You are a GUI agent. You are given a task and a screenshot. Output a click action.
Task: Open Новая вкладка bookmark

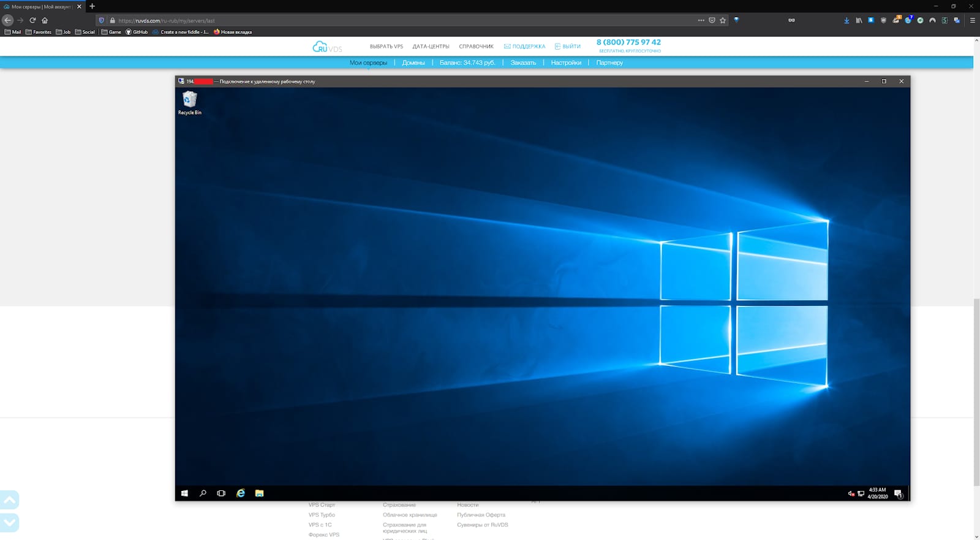[233, 32]
